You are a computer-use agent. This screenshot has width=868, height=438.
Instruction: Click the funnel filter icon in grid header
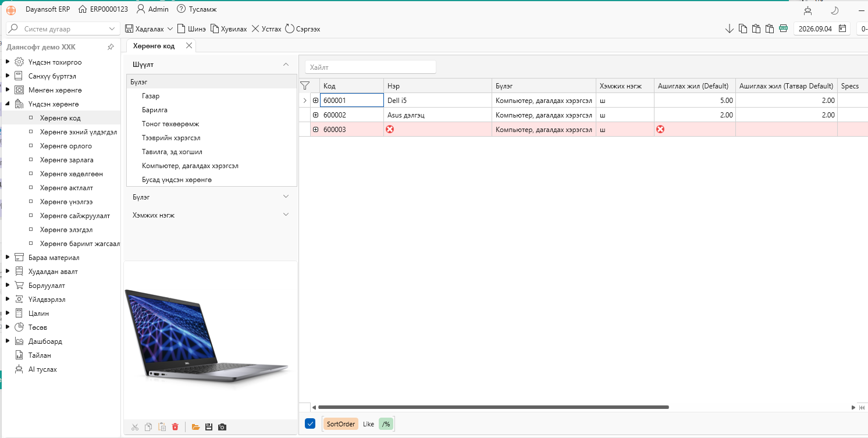pos(304,86)
